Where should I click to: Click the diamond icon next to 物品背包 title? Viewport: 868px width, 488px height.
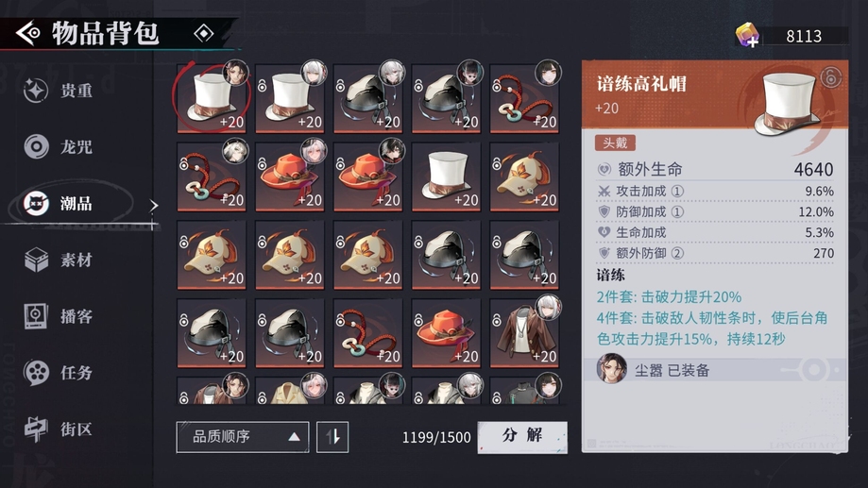pos(204,34)
